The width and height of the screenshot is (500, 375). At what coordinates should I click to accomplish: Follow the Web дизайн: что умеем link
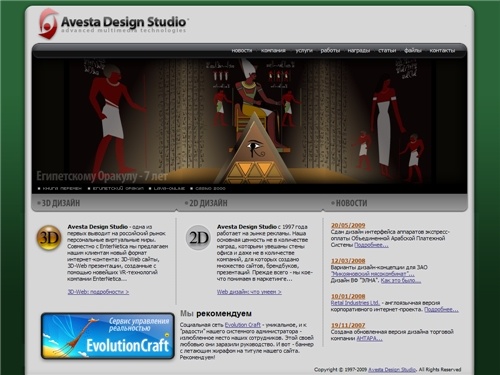[x=249, y=292]
